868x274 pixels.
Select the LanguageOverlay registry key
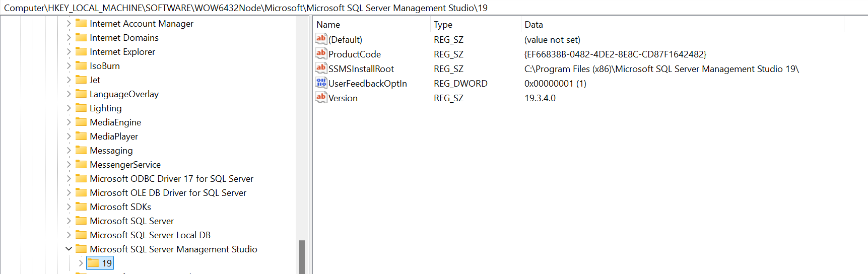pos(124,94)
